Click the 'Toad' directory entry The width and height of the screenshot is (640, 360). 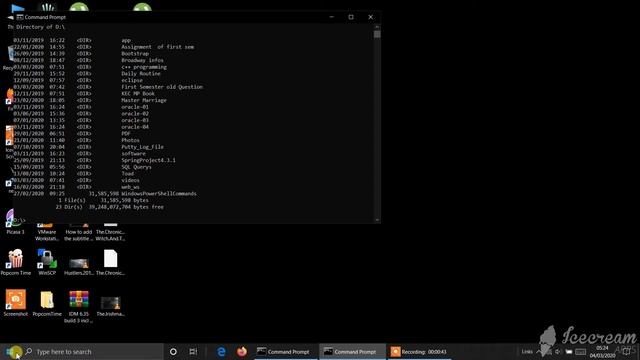(127, 173)
